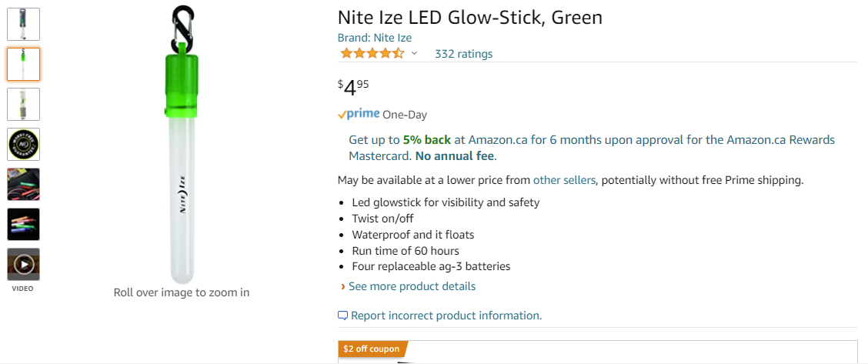Select the third product thumbnail
Viewport: 868px width, 364px height.
(x=24, y=104)
